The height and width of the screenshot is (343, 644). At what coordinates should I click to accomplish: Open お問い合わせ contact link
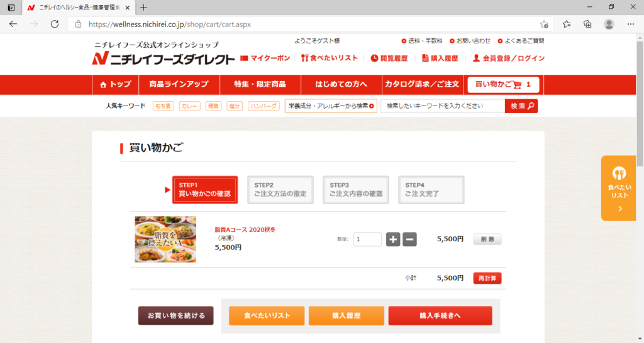470,41
